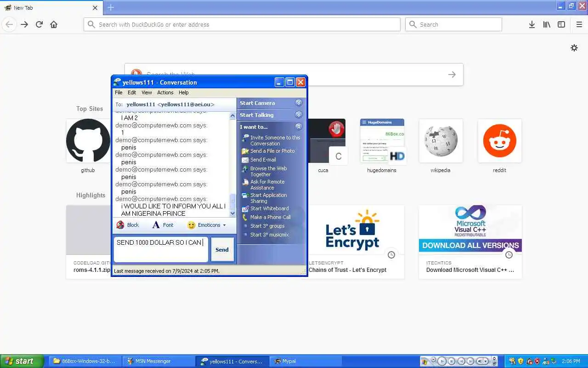Viewport: 588px width, 368px height.
Task: Open the browser downloads icon
Action: point(531,24)
